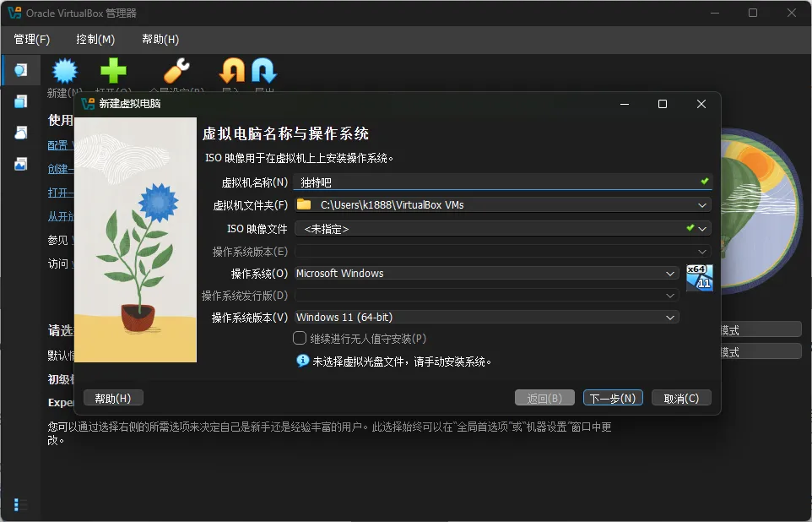Select the Welcome sidebar icon at top

[21, 70]
